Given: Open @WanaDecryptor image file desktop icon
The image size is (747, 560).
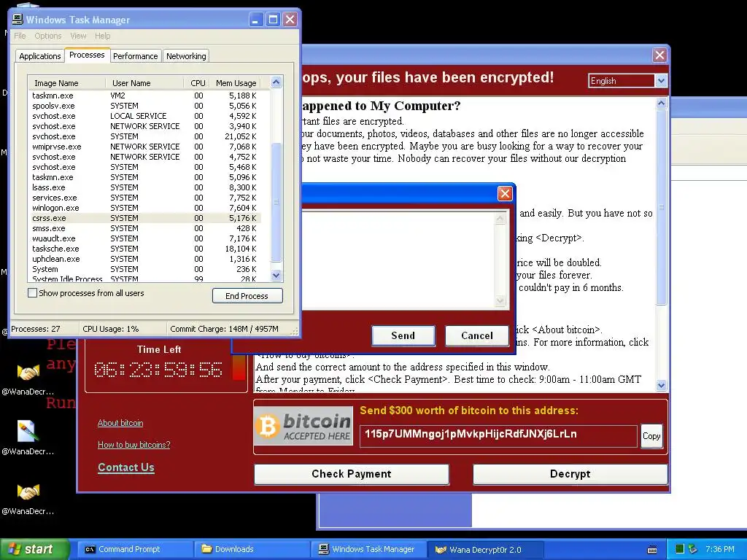Looking at the screenshot, I should pos(28,431).
